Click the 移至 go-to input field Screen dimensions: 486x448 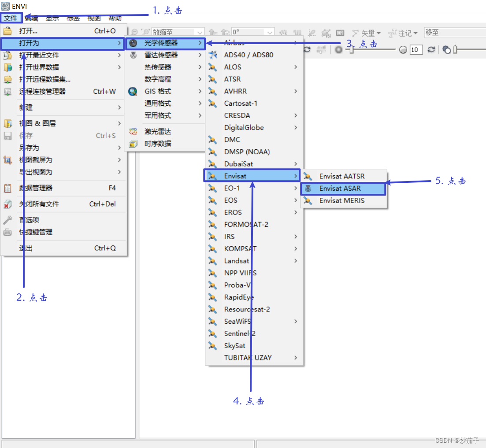tap(455, 33)
